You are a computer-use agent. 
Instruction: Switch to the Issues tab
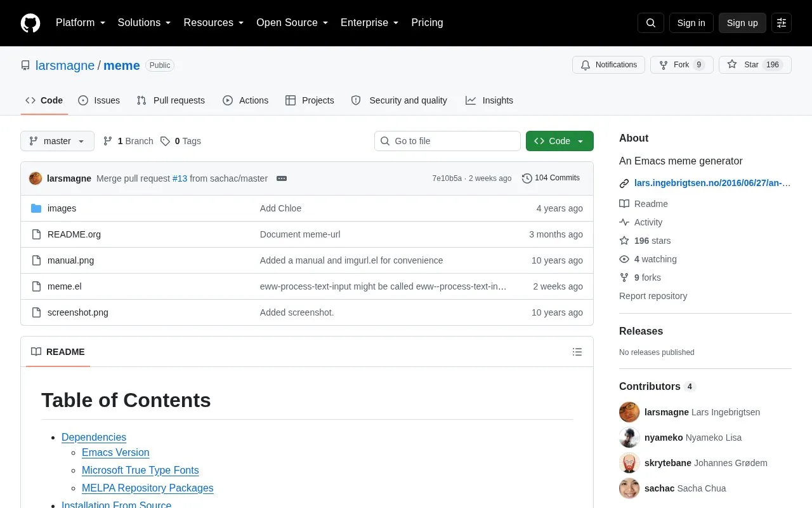(x=99, y=100)
